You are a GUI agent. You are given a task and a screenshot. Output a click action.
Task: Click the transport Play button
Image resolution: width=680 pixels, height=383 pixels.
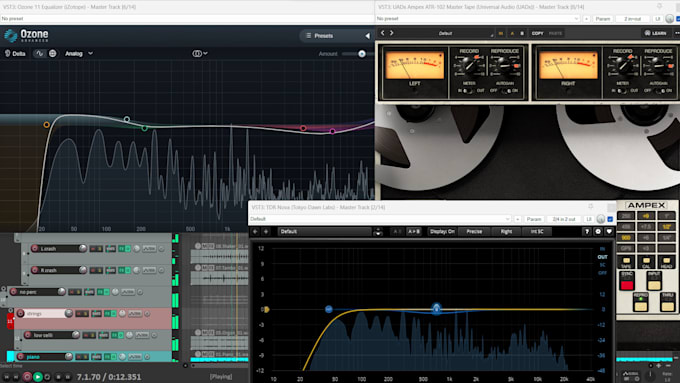point(38,377)
